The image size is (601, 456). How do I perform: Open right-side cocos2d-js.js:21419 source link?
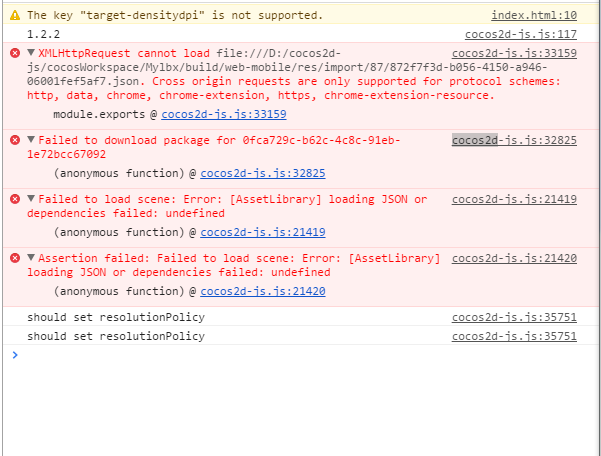514,199
